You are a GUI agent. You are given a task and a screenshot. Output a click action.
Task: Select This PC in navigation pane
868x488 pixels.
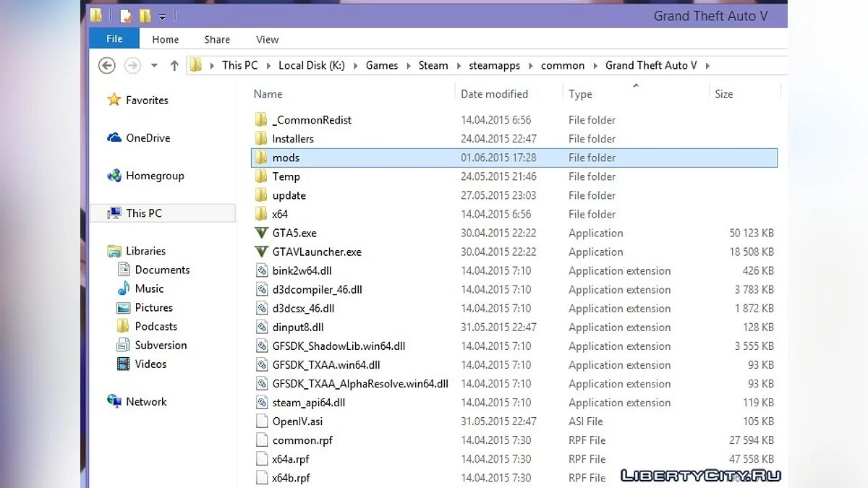click(143, 213)
